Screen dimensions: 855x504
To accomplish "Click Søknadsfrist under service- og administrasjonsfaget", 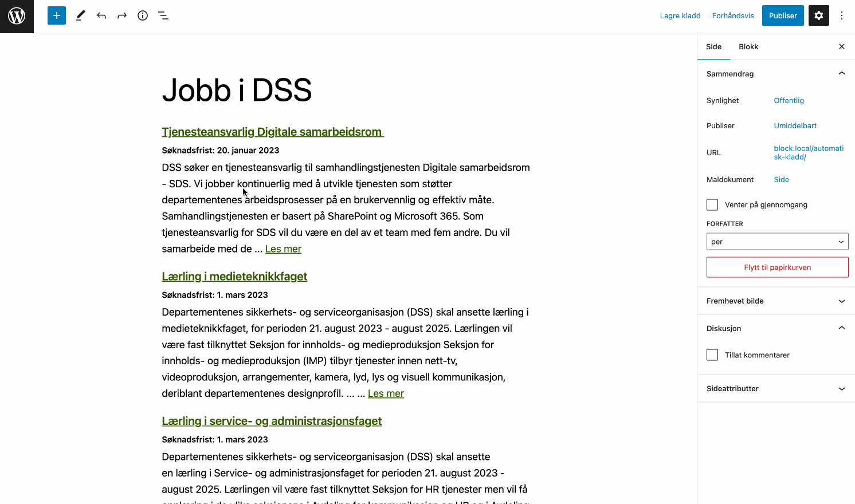I will [x=215, y=439].
